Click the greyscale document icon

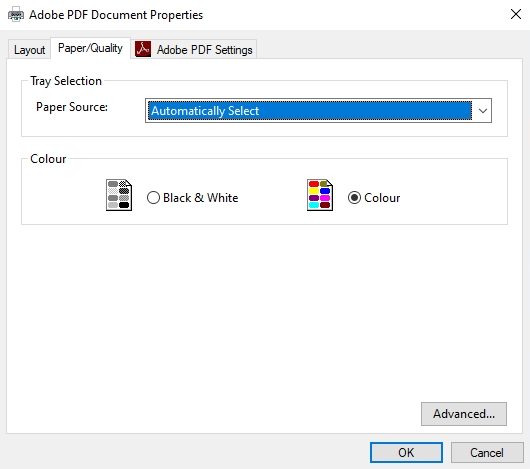[x=119, y=195]
